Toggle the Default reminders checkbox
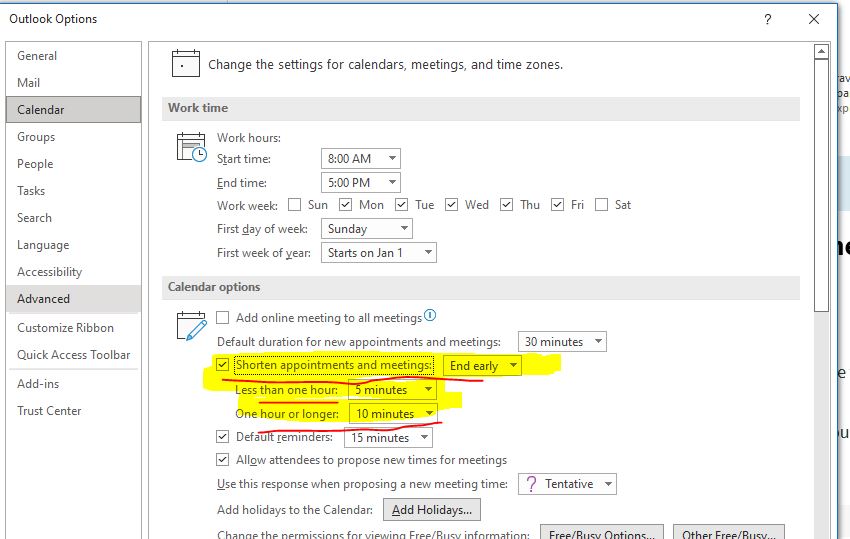The image size is (850, 539). point(222,437)
